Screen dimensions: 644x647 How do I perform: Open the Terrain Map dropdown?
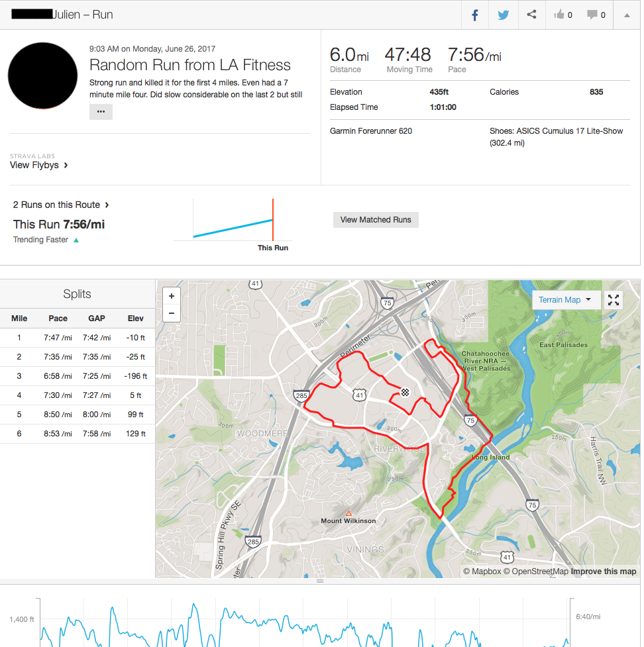[564, 300]
